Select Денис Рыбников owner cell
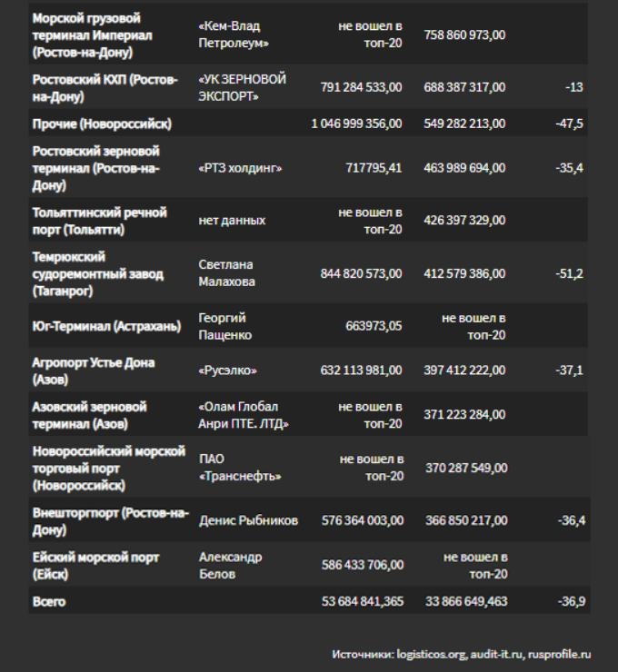Viewport: 618px width, 672px height. (248, 520)
